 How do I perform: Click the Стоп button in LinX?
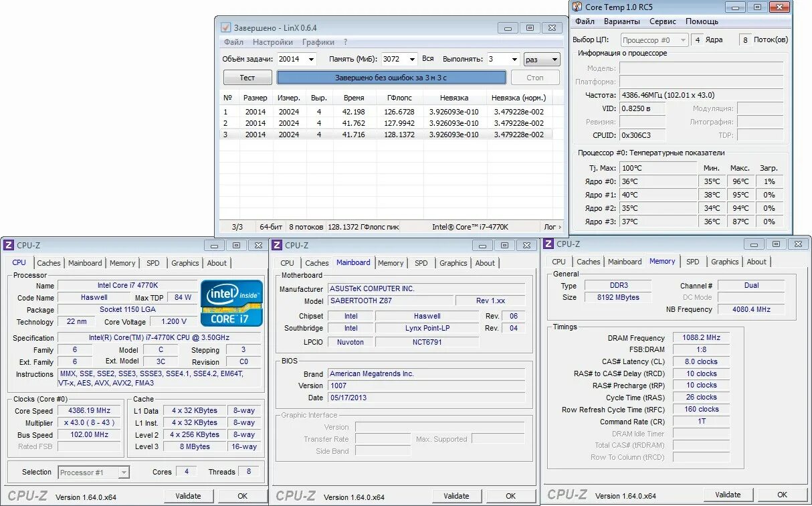[x=535, y=78]
